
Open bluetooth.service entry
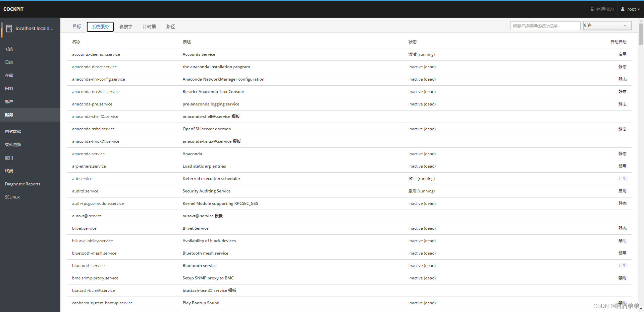point(349,266)
